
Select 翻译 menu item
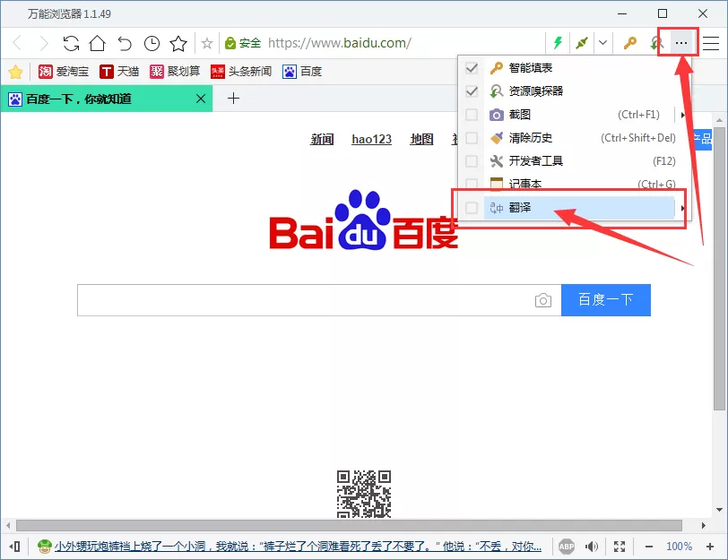pos(579,208)
